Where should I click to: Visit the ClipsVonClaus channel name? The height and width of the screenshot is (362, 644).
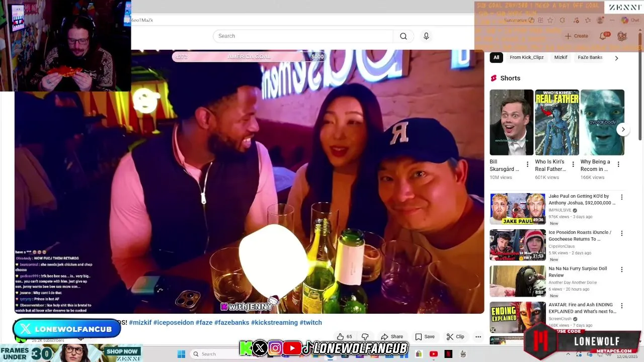point(561,247)
